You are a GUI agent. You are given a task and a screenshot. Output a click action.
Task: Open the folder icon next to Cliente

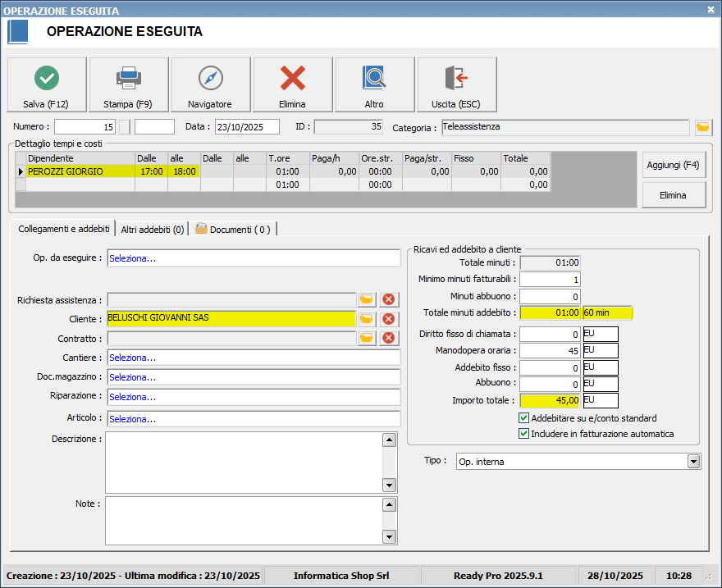point(367,319)
